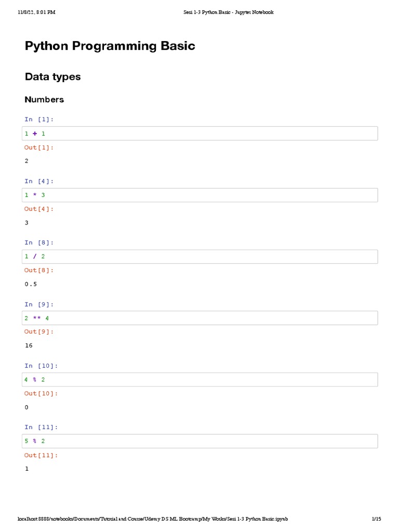Click the 1/15 page number

click(376, 519)
